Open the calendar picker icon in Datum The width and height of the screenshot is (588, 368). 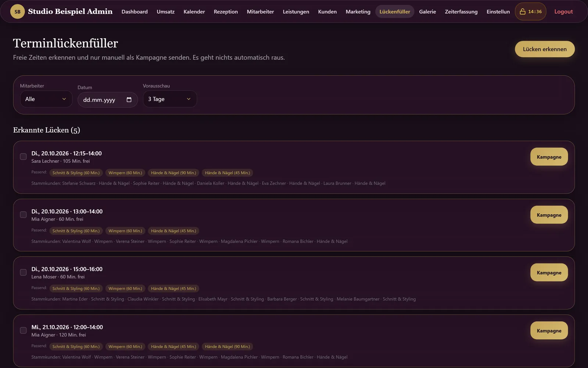tap(129, 100)
